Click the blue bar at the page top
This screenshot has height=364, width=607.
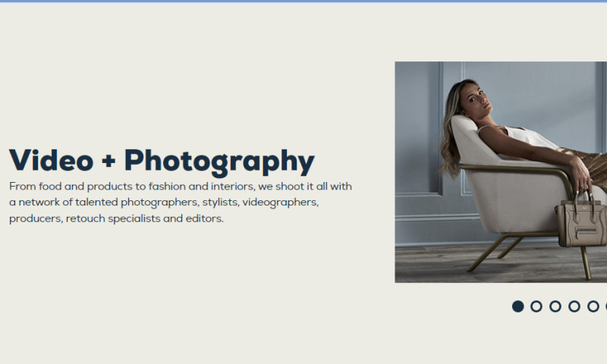[x=303, y=2]
